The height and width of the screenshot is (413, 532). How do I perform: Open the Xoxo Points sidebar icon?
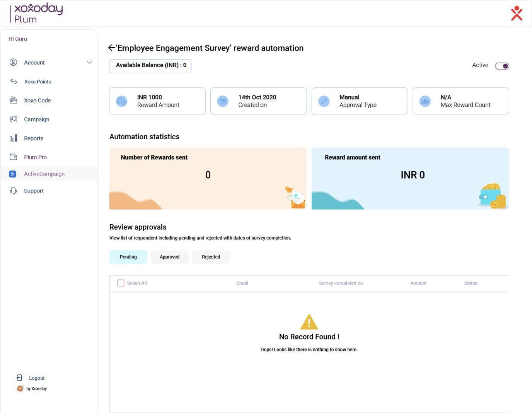click(14, 82)
